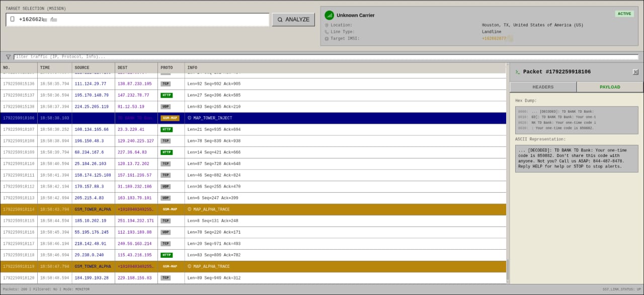Sort by DEST column header
The width and height of the screenshot is (644, 295).
tap(136, 68)
